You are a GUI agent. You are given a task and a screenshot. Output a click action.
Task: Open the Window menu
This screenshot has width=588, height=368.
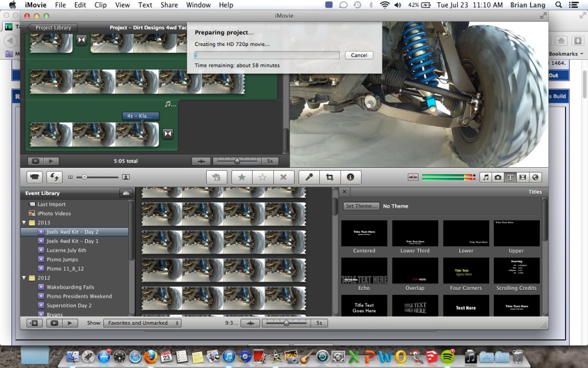tap(198, 5)
